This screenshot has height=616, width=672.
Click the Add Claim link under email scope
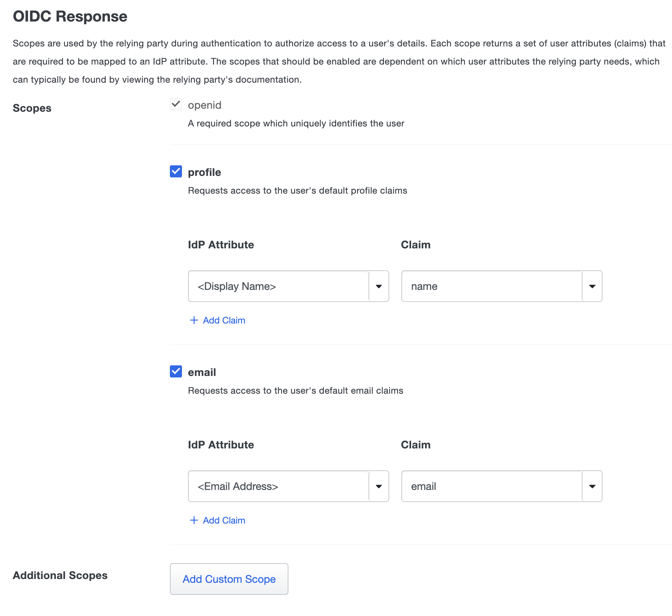[x=223, y=520]
